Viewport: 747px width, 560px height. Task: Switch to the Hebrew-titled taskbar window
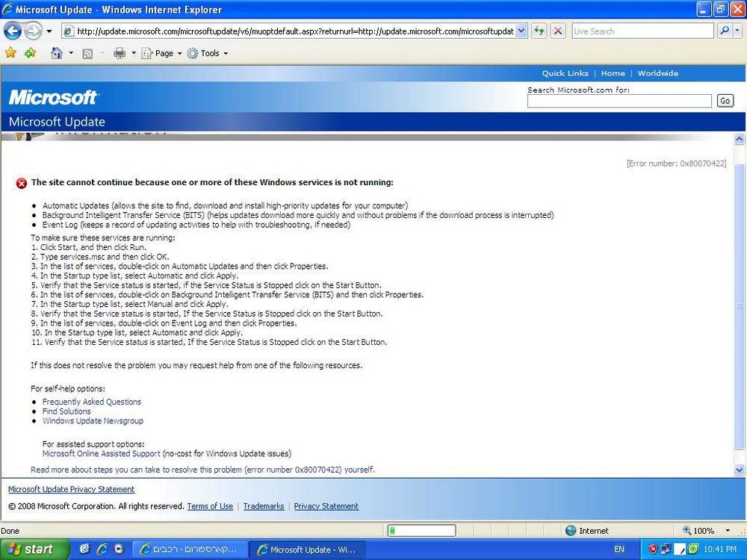coord(190,550)
